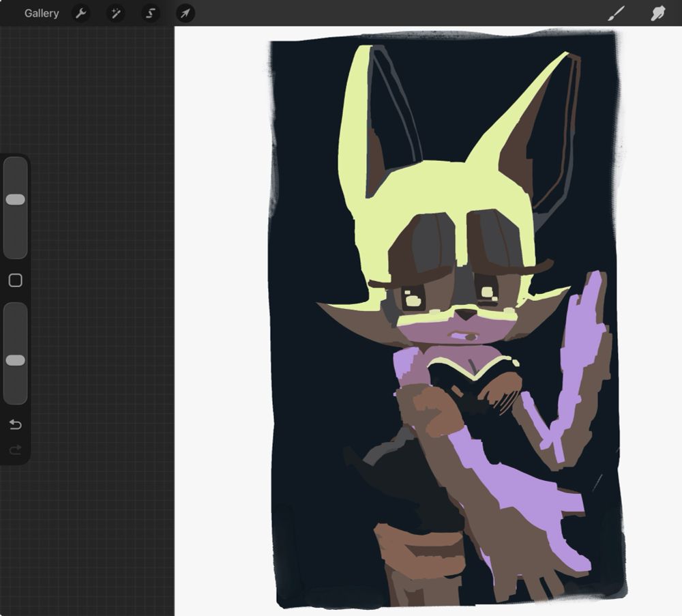Return to the Gallery
The image size is (682, 616).
(x=42, y=14)
